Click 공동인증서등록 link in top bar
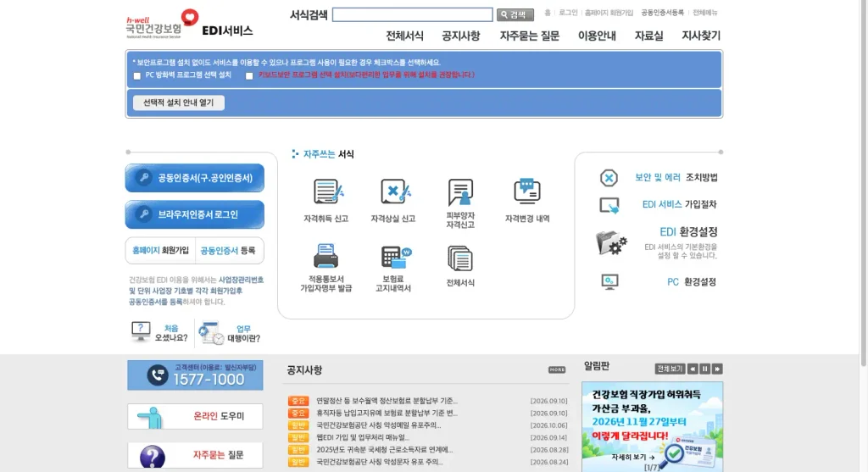Viewport: 868px width, 472px height. click(662, 13)
